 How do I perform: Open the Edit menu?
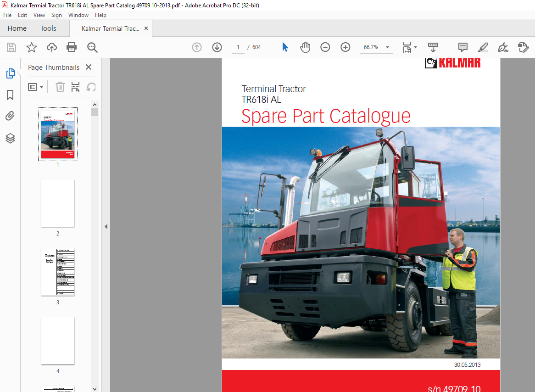pyautogui.click(x=22, y=15)
